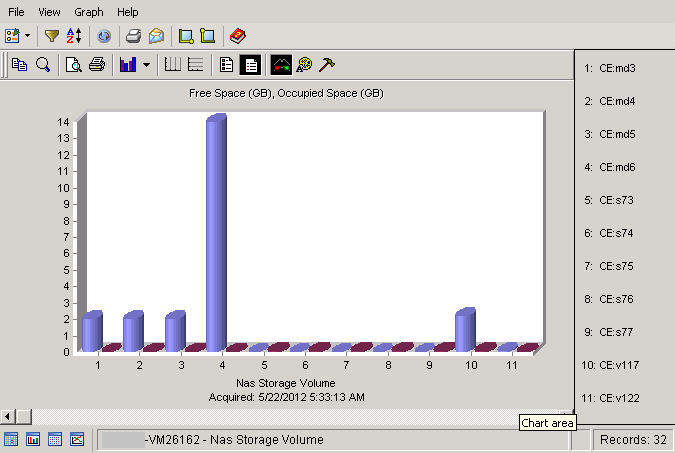
Task: Click the options list icon in top toolbar
Action: [12, 36]
